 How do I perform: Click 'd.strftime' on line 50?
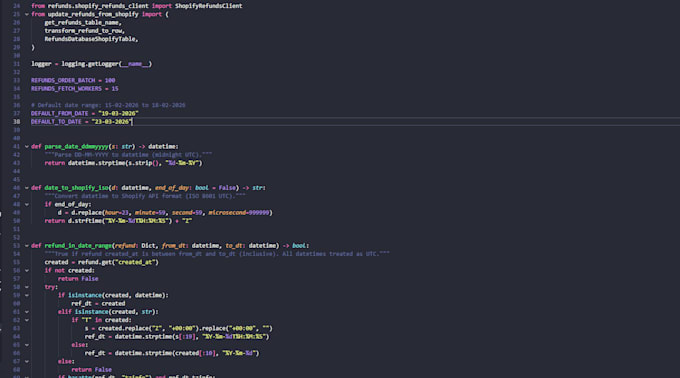coord(85,221)
